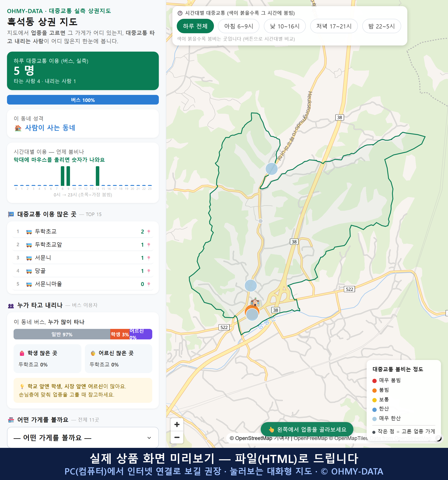Select the 두학초교앞 stop row
448x480 pixels.
(x=83, y=244)
